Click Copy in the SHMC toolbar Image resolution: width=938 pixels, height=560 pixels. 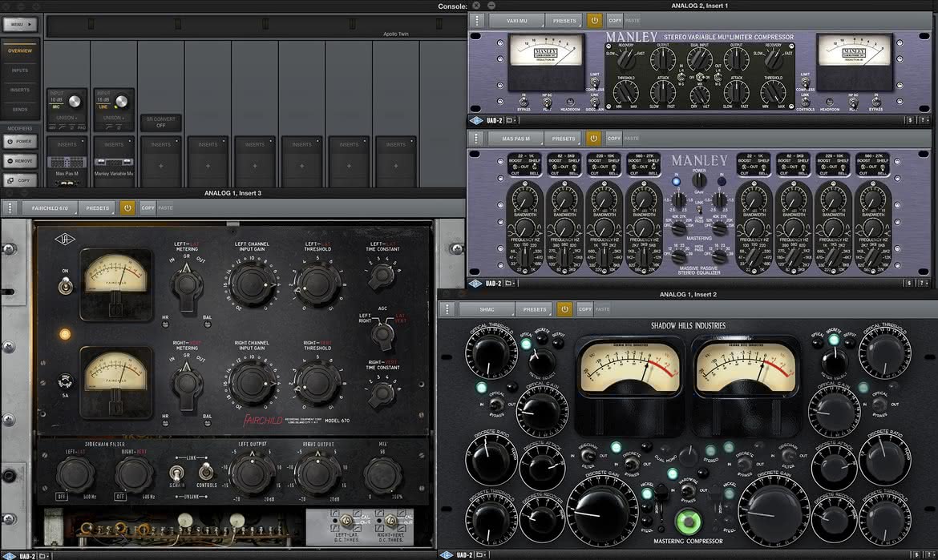pyautogui.click(x=585, y=309)
